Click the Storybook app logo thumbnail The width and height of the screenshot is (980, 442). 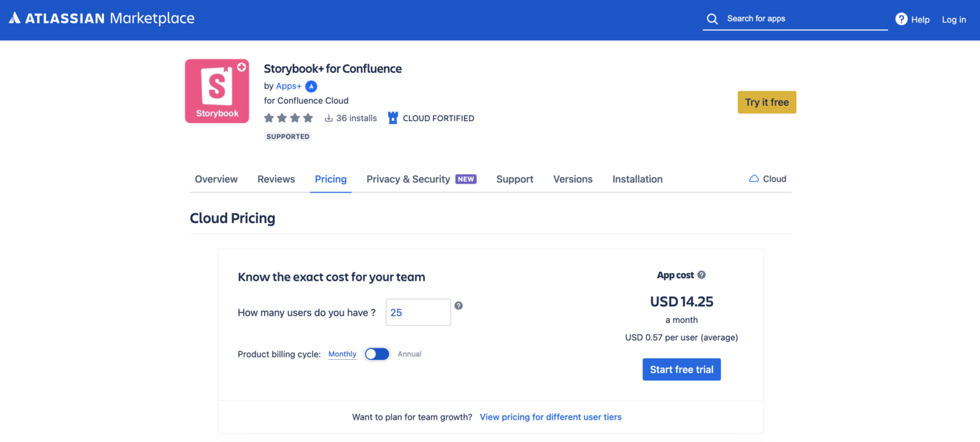[x=217, y=91]
